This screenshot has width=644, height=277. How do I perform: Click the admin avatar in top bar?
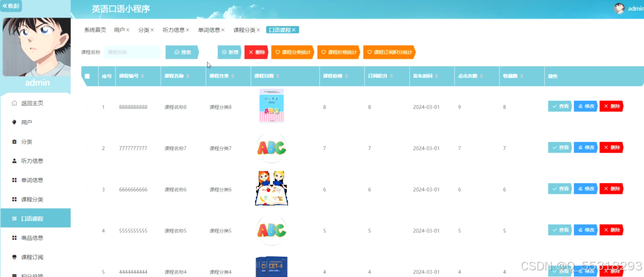[x=619, y=8]
